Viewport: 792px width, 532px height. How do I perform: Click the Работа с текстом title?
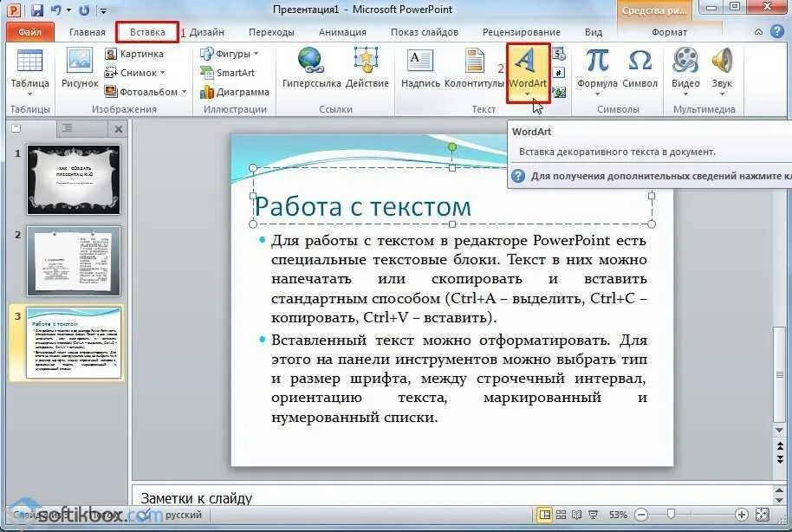click(x=363, y=206)
